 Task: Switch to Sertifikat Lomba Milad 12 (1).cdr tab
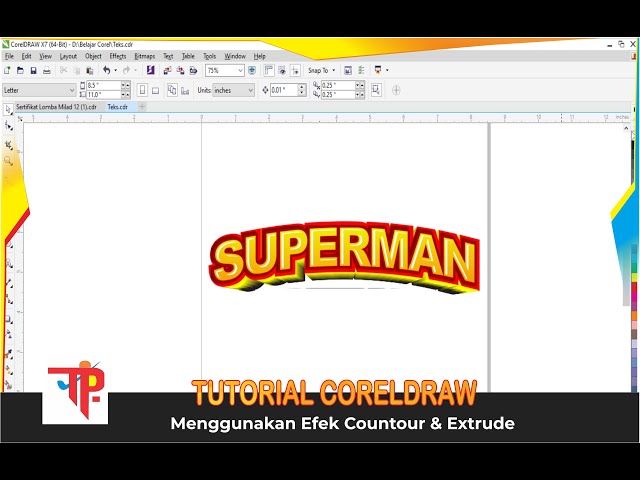pos(56,107)
